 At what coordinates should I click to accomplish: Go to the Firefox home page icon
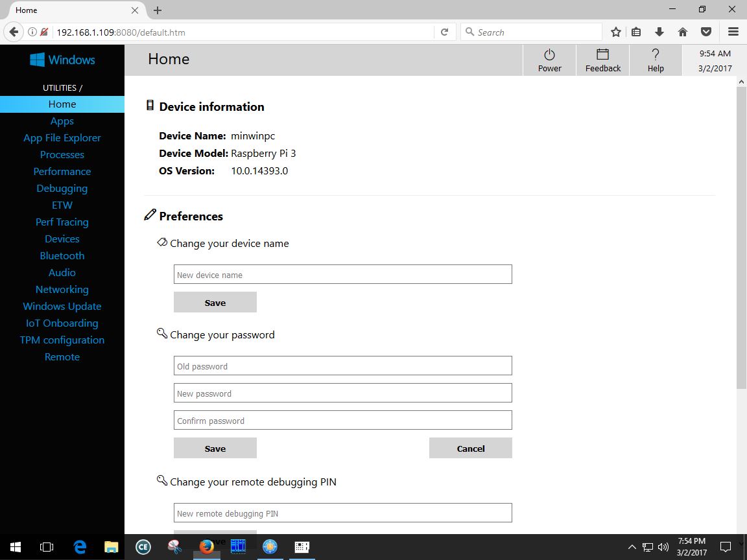tap(683, 32)
